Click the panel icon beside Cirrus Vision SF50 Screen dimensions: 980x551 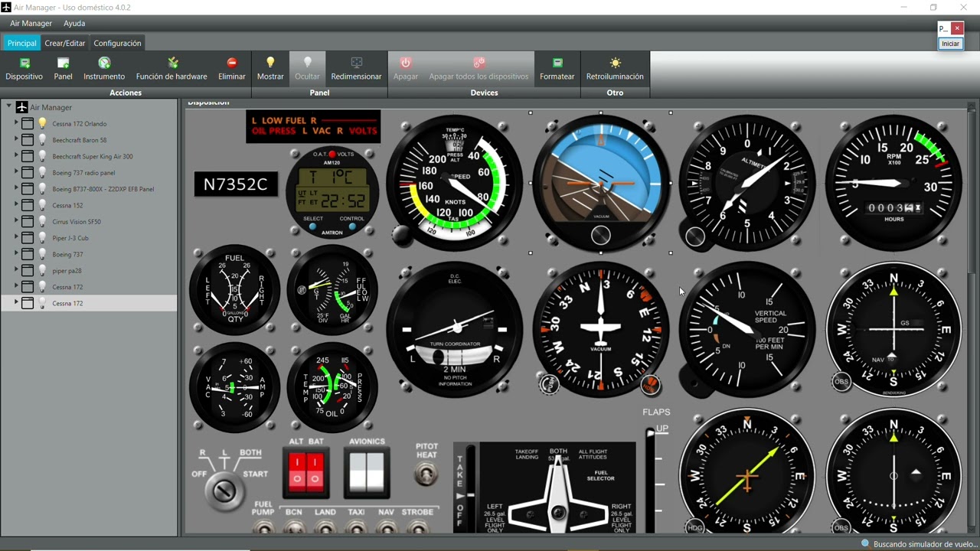(28, 222)
